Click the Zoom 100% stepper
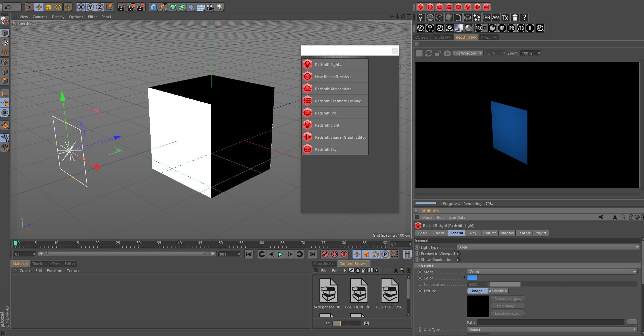 [x=539, y=53]
